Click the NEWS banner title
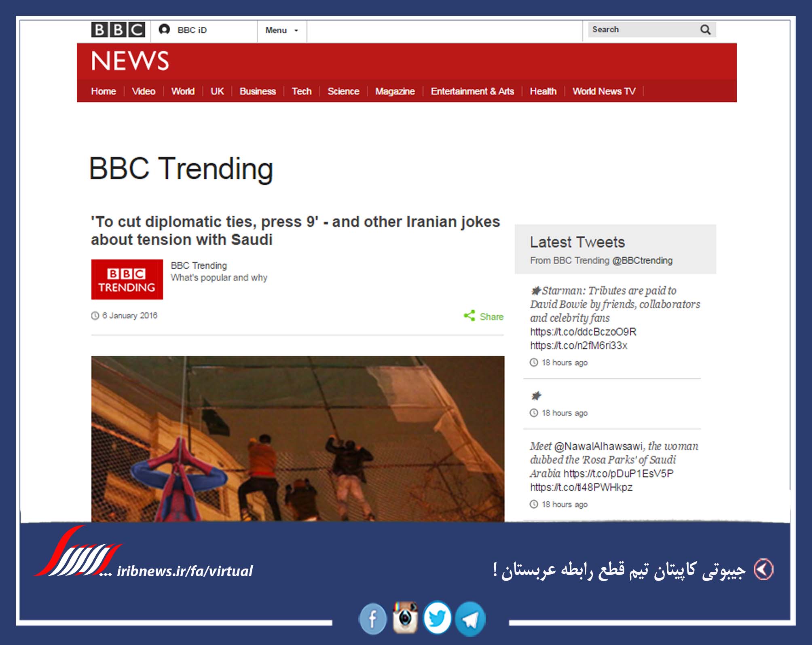This screenshot has width=812, height=645. tap(130, 61)
